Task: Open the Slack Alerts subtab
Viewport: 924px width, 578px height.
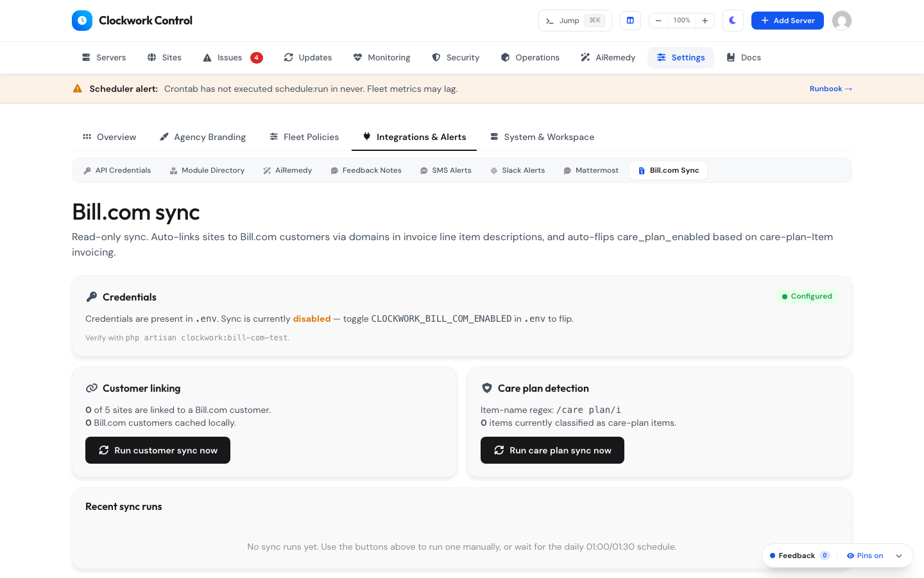Action: (x=518, y=170)
